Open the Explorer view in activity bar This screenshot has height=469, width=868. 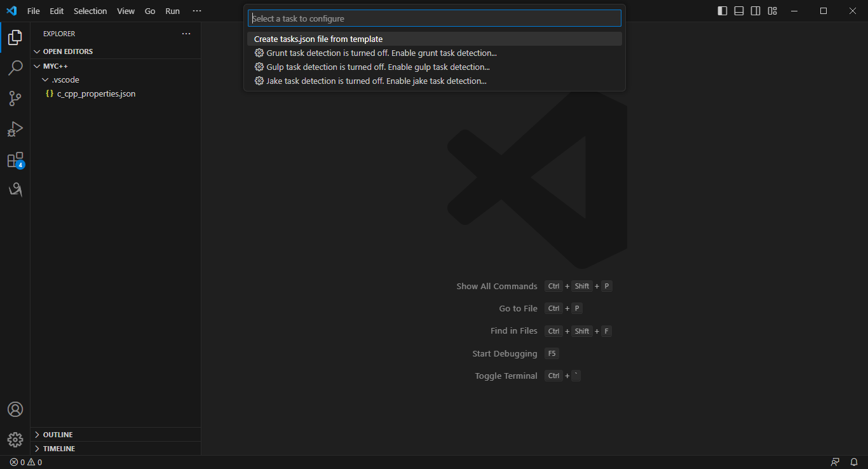[15, 37]
